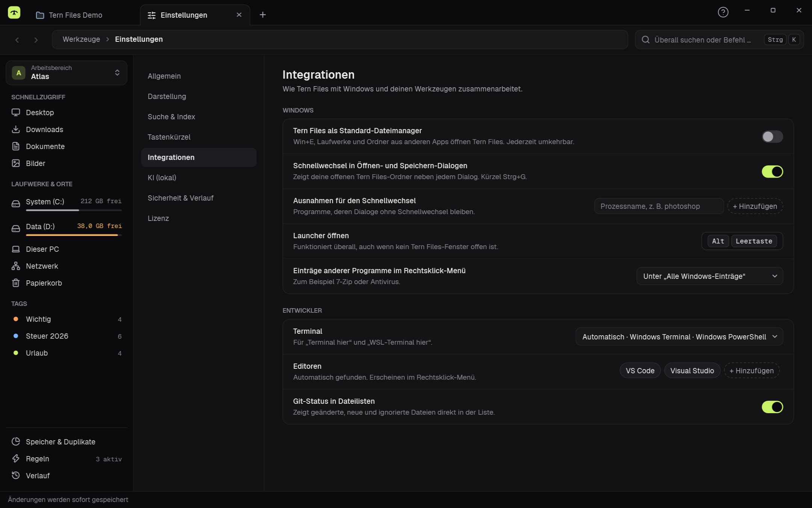Close the Einstellungen tab
Image resolution: width=812 pixels, height=508 pixels.
click(x=239, y=15)
